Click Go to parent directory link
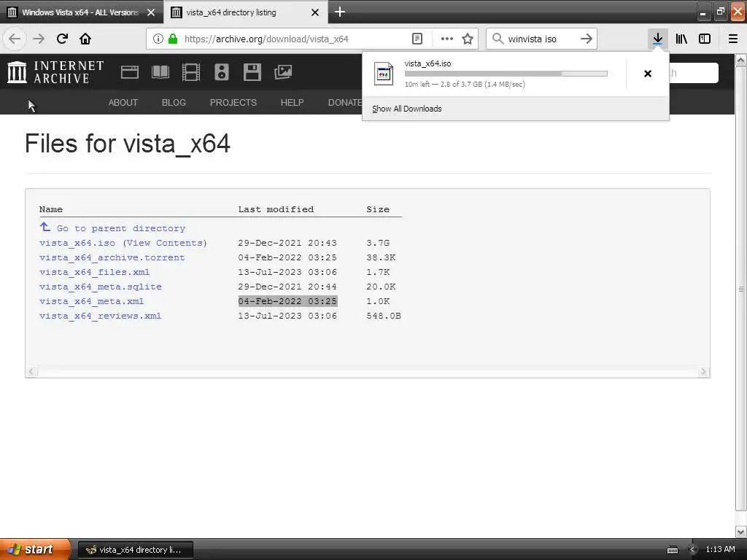The width and height of the screenshot is (747, 560). 121,228
